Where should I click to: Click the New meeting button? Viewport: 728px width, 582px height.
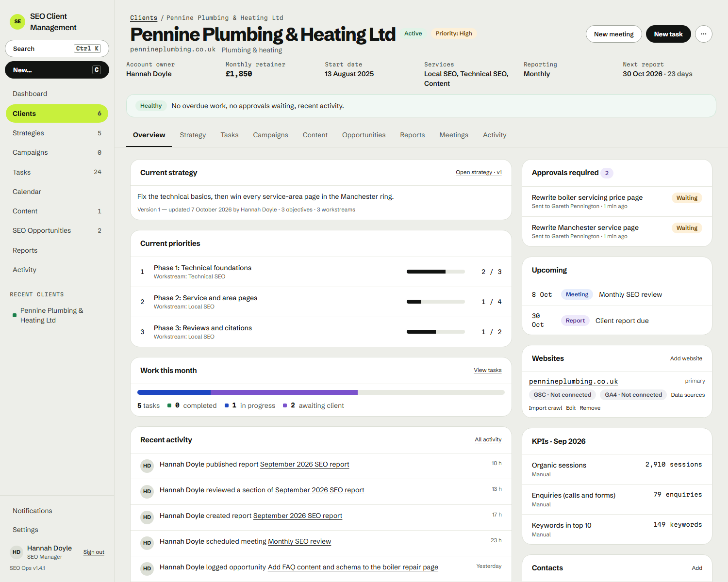pos(614,34)
